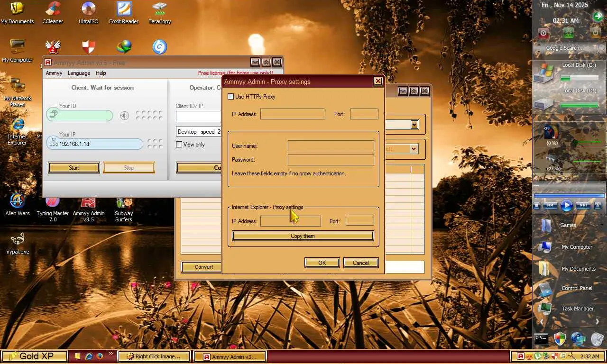Launch Task Manager from the sidebar
The width and height of the screenshot is (607, 364).
pyautogui.click(x=567, y=309)
